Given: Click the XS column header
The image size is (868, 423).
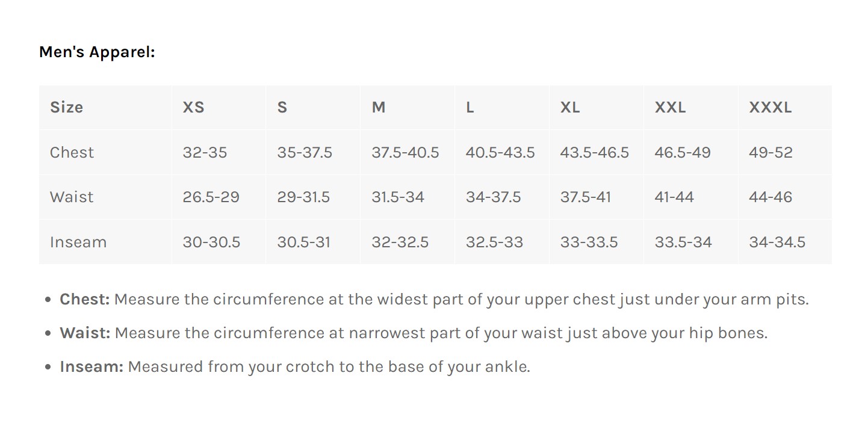Looking at the screenshot, I should [193, 108].
